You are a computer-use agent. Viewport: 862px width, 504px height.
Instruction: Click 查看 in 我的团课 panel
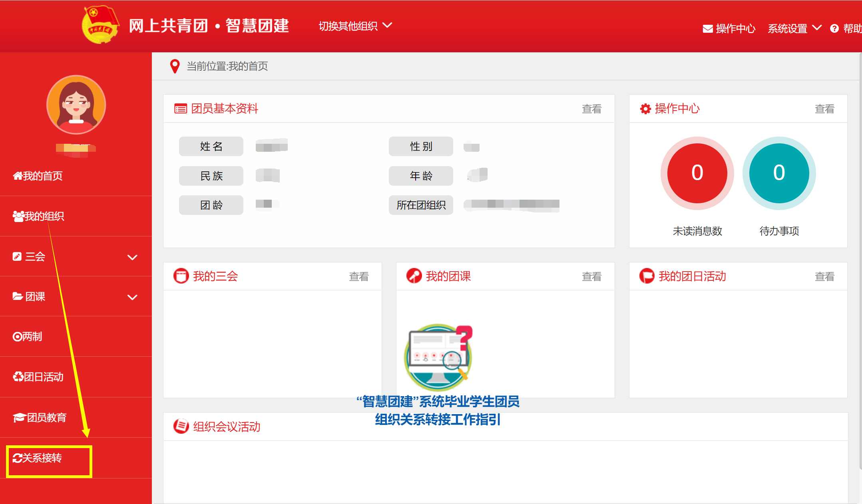coord(591,276)
